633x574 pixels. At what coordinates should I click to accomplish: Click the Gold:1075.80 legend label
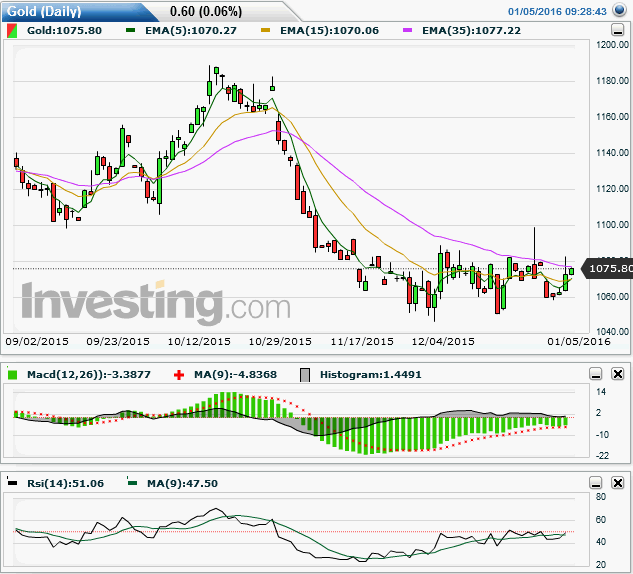click(64, 31)
